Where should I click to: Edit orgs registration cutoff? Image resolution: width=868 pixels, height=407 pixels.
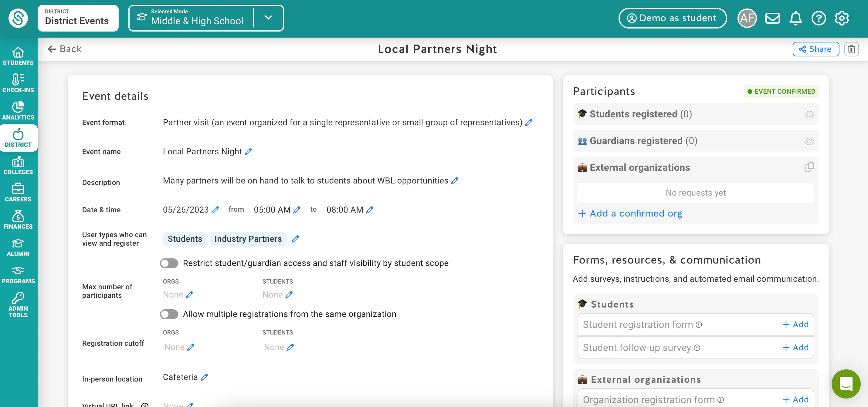(x=191, y=347)
